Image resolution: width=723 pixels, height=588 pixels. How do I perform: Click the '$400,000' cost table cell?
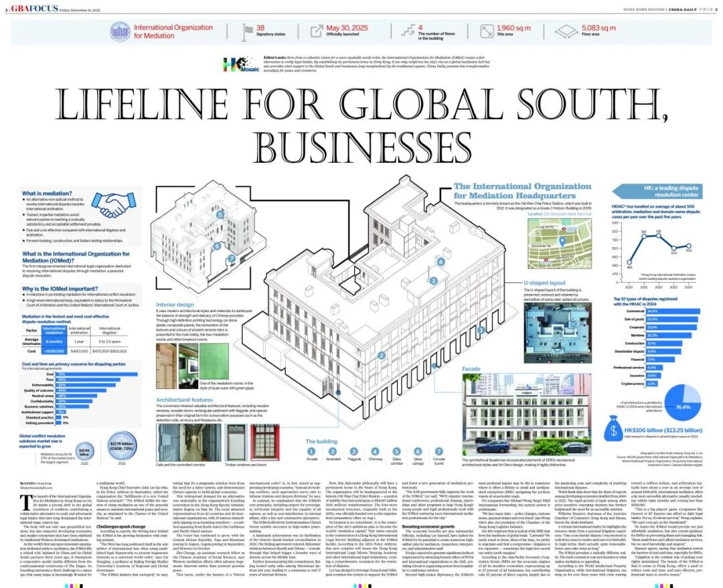click(x=79, y=351)
